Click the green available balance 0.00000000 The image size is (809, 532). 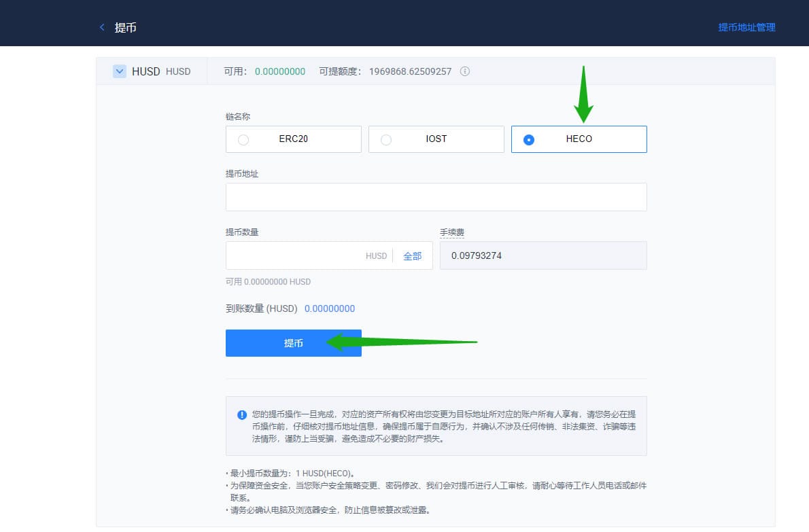pos(280,71)
